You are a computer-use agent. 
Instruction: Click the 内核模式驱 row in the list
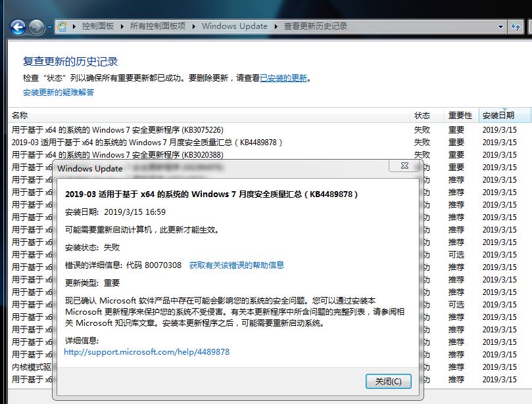(x=31, y=367)
